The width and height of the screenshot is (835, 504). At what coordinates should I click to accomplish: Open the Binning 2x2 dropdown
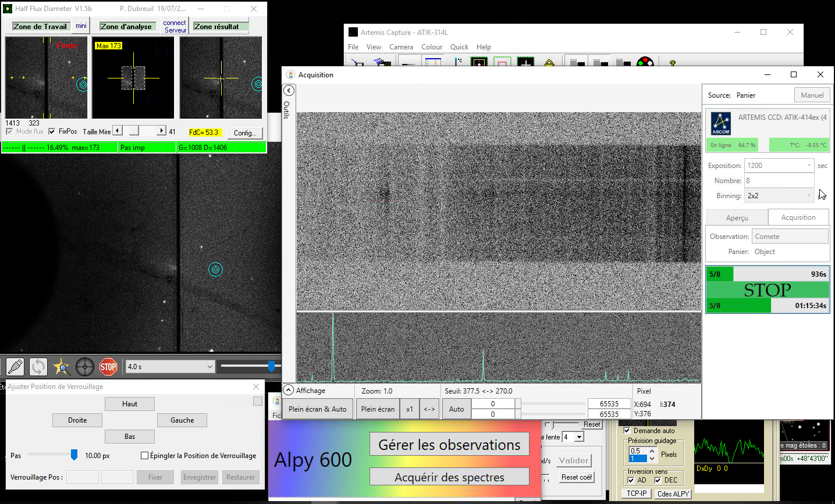(x=809, y=196)
